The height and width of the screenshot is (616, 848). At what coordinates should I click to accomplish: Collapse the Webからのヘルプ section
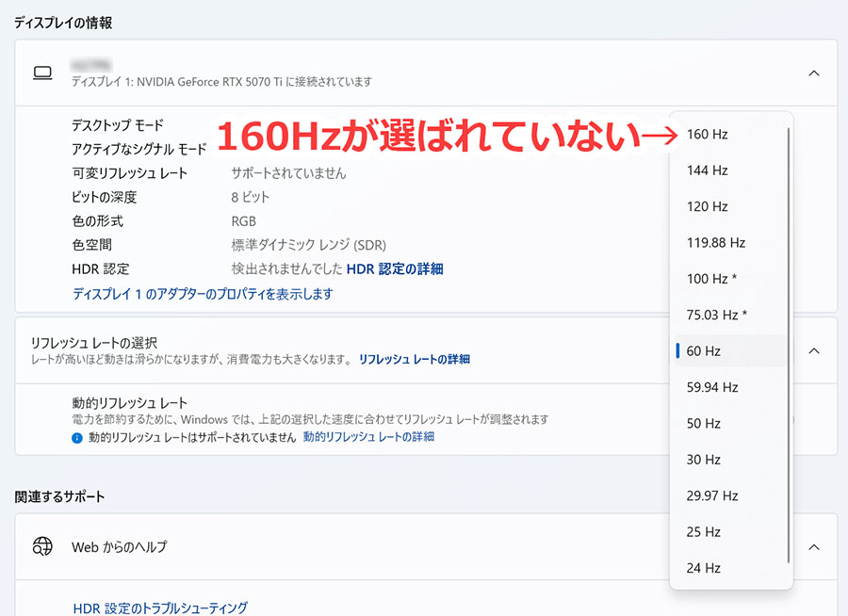point(814,544)
